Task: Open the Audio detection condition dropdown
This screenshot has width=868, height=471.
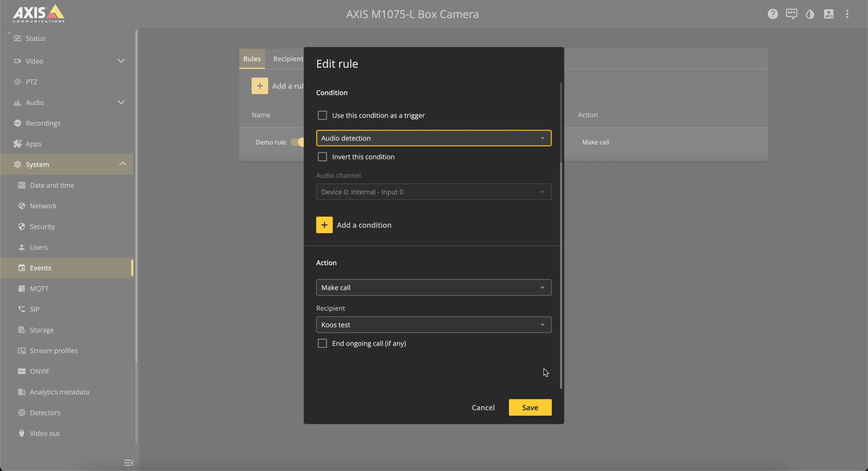Action: [434, 138]
